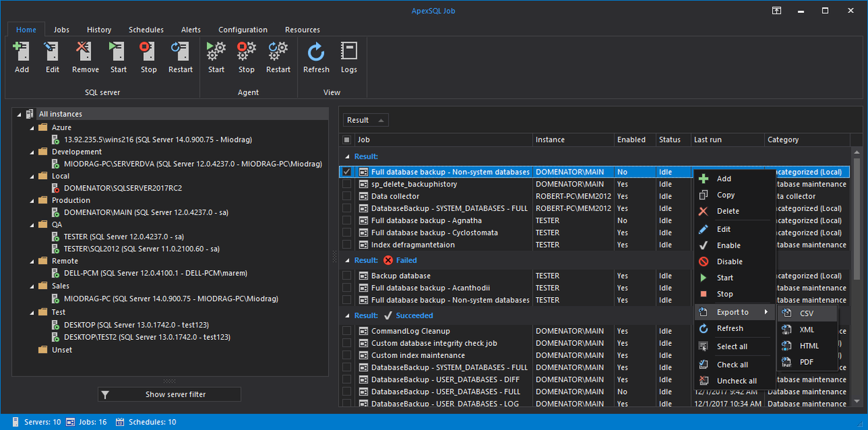
Task: Check the Full database backup - Agnatha checkbox
Action: pos(347,220)
